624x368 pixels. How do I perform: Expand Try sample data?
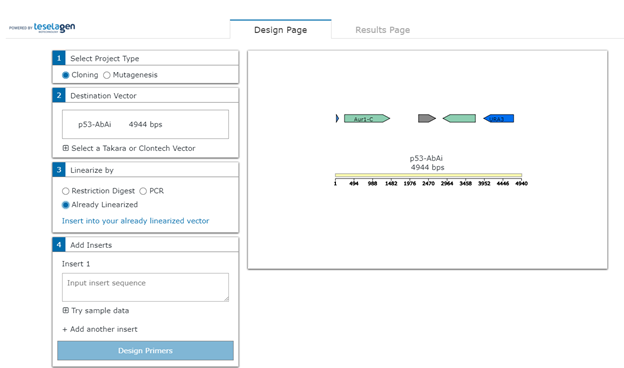click(x=96, y=311)
